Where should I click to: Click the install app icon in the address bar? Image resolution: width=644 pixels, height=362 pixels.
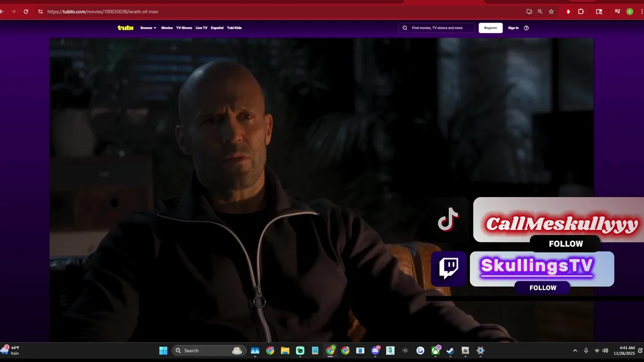529,12
